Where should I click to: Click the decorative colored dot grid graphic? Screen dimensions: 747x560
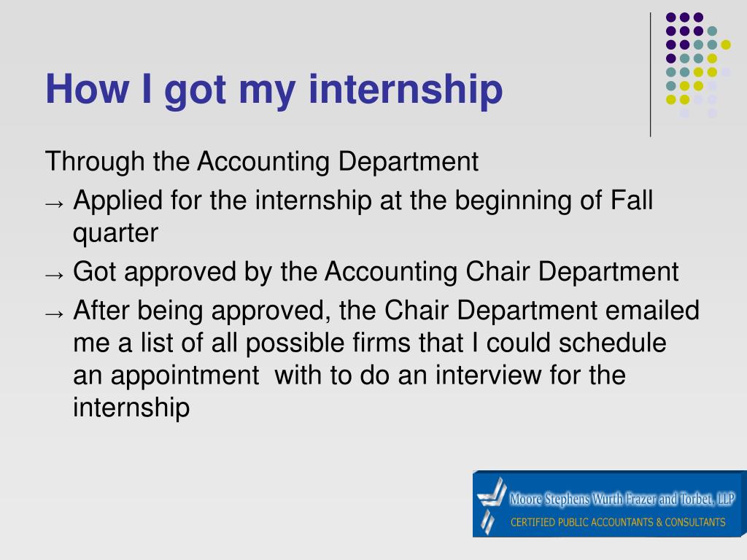tap(698, 65)
